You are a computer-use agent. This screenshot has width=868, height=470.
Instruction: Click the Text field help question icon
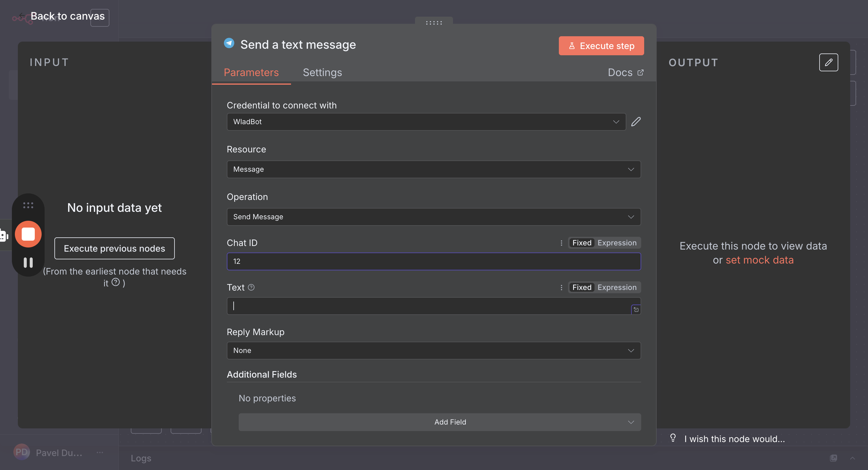(251, 287)
